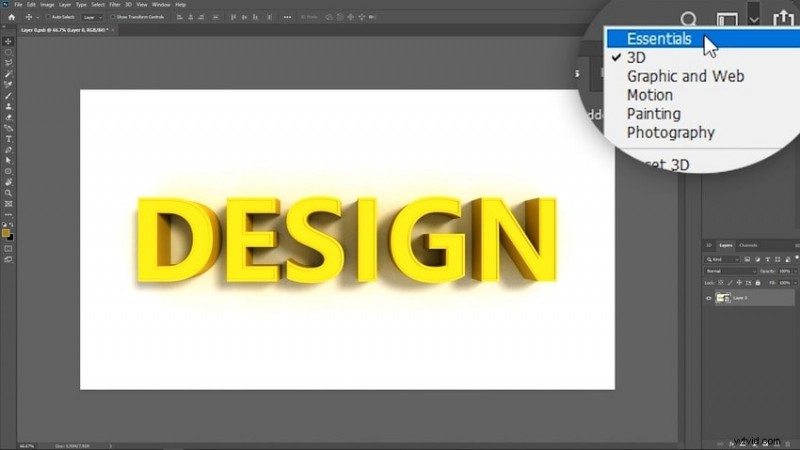Switch to the Channels panel tab
The height and width of the screenshot is (450, 800).
[748, 245]
